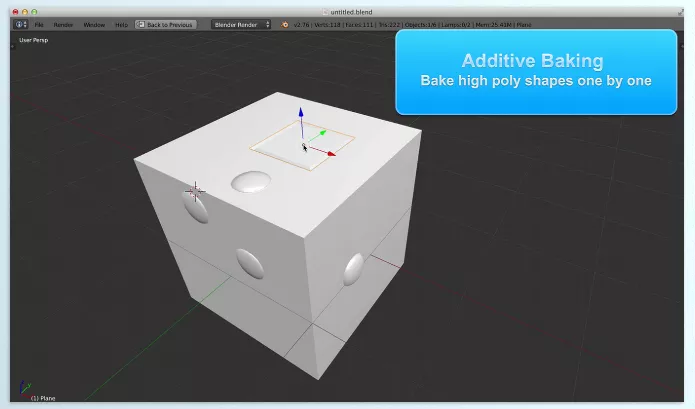Click the green Y-axis manipulator arrow
Image resolution: width=695 pixels, height=409 pixels.
[323, 132]
